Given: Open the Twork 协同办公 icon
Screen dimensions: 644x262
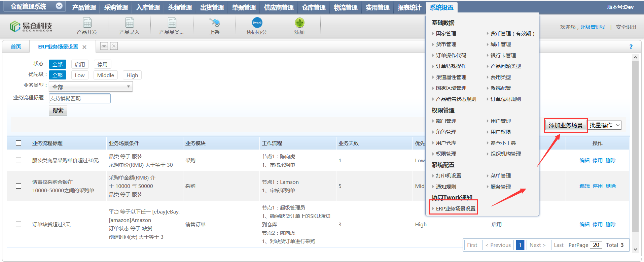Looking at the screenshot, I should click(x=257, y=23).
